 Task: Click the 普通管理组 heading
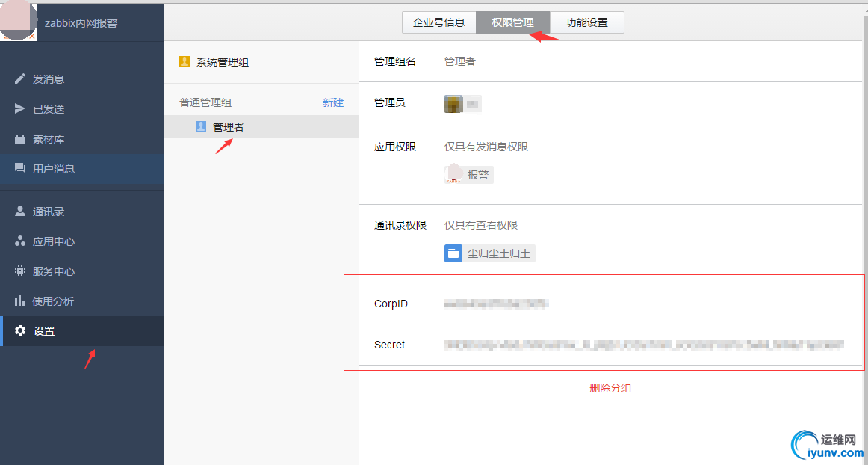tap(205, 102)
